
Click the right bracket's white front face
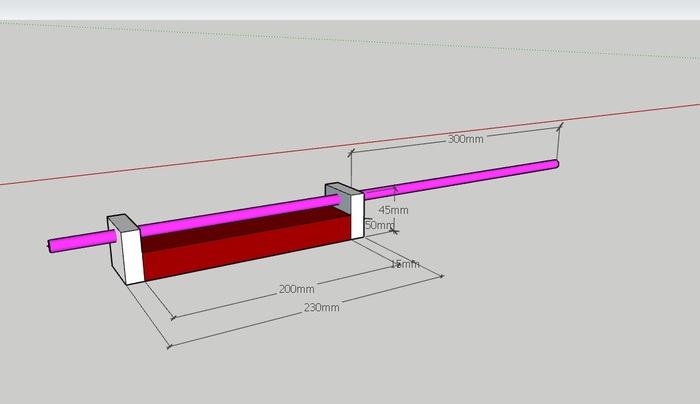click(356, 215)
